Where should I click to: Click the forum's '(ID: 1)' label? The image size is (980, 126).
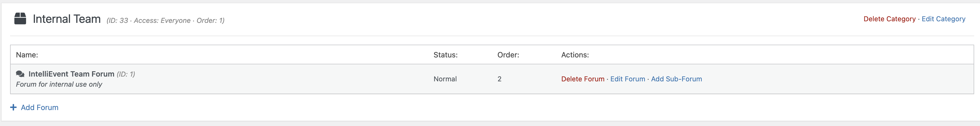pos(126,74)
